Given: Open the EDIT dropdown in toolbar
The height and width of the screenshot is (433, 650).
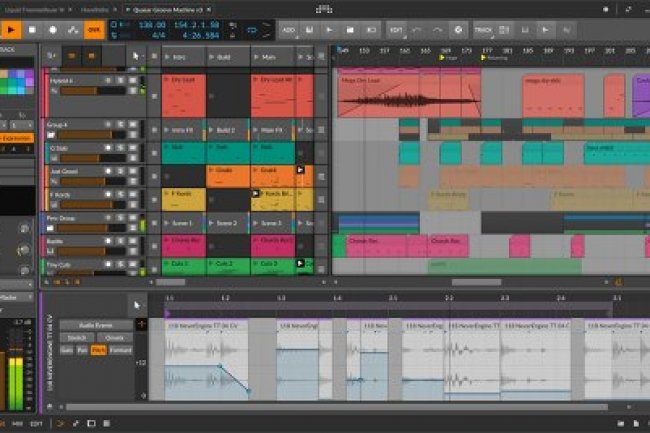Looking at the screenshot, I should click(x=396, y=30).
